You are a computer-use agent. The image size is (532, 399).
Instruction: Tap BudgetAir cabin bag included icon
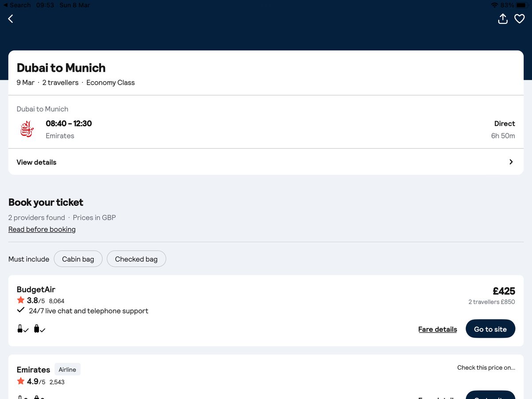(x=23, y=329)
